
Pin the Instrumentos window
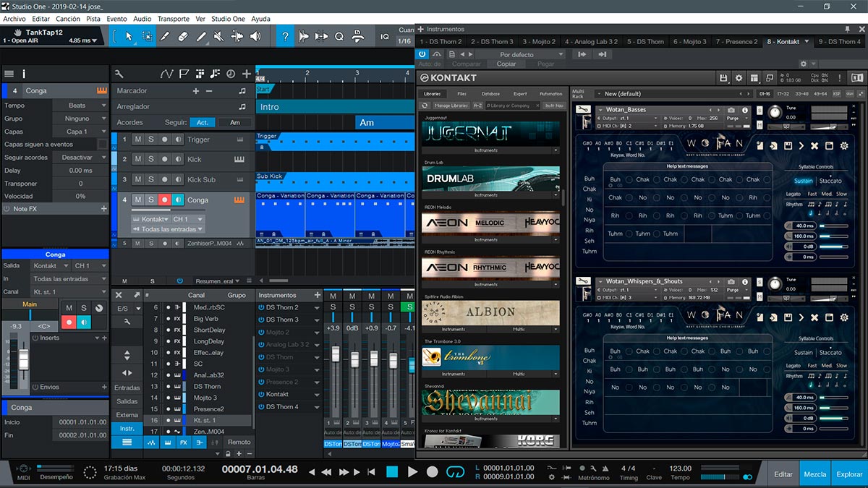coord(847,29)
